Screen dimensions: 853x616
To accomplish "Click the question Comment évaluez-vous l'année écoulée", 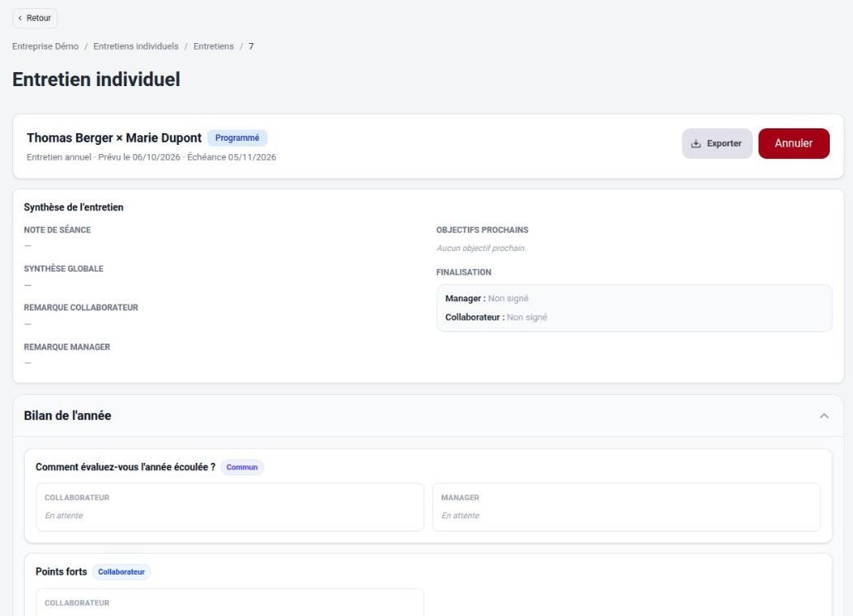I will (125, 467).
